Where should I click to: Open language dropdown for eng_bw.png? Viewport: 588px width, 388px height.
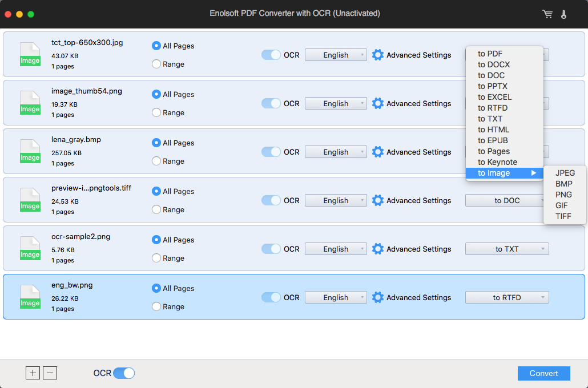pyautogui.click(x=336, y=297)
